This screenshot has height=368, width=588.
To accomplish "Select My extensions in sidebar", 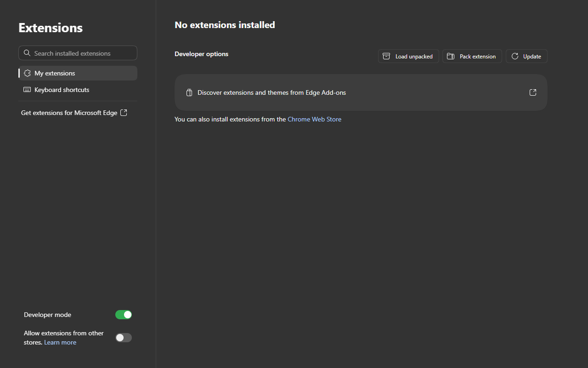I will tap(78, 73).
